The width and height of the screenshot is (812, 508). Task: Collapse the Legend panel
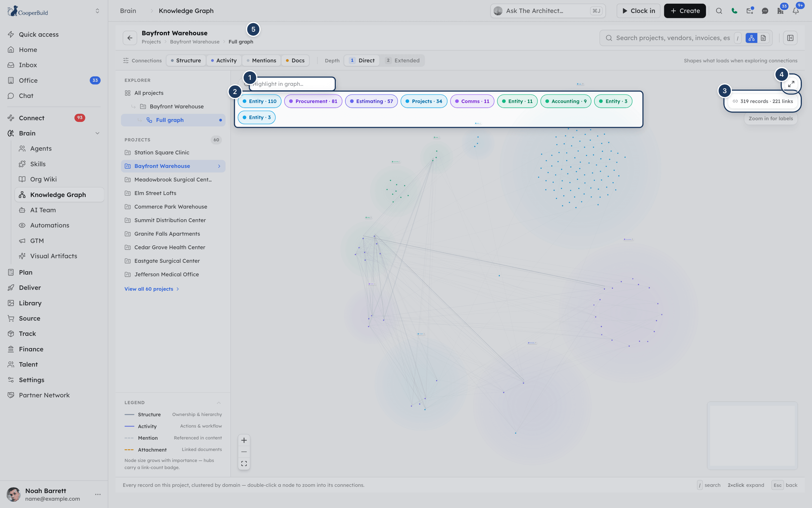pos(219,402)
